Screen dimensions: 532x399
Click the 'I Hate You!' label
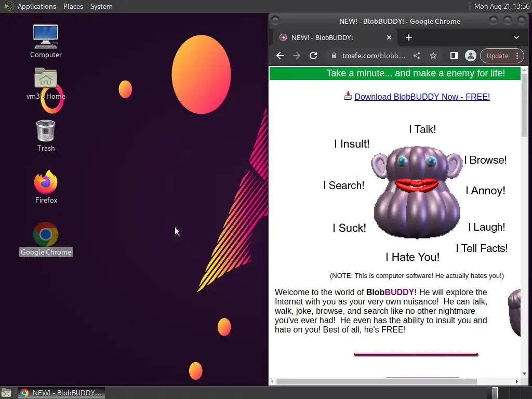click(x=412, y=257)
